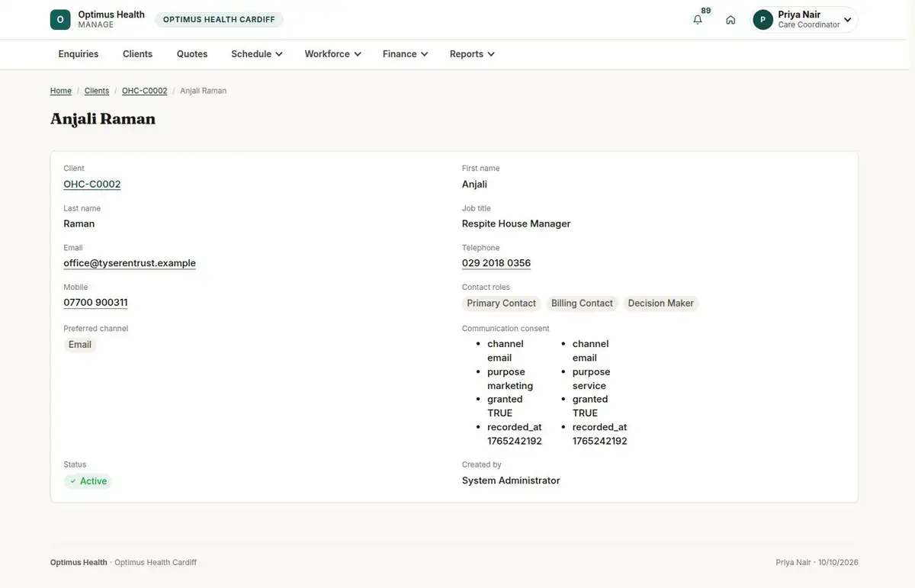Click the Billing Contact role tag

(582, 304)
